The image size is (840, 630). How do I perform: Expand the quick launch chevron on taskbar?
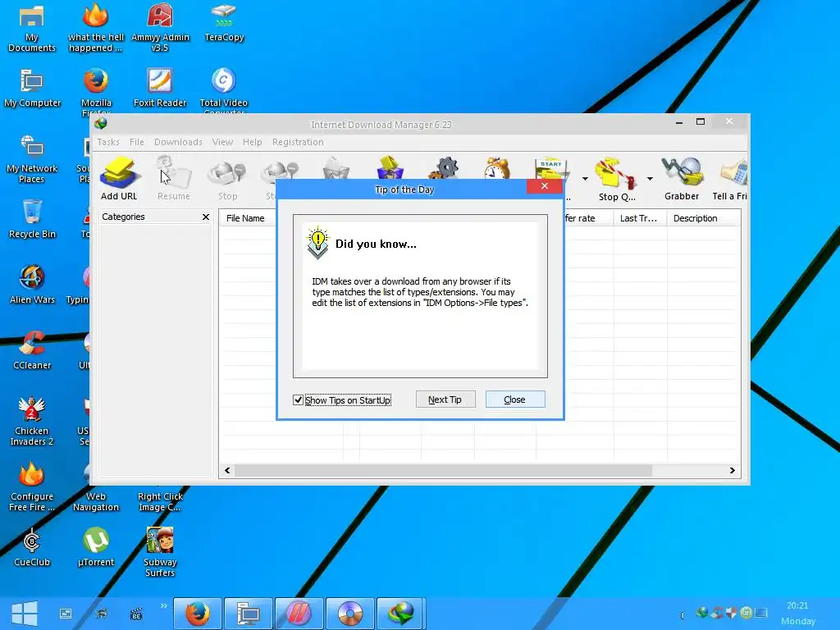pos(163,606)
